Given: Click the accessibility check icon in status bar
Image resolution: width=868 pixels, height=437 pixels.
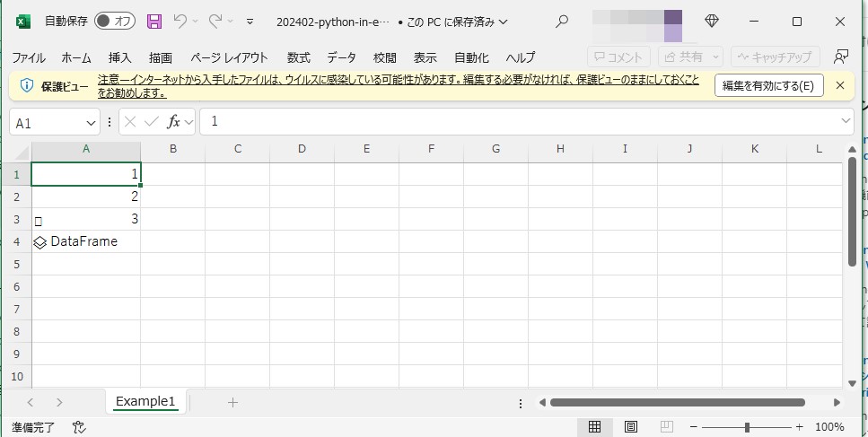Looking at the screenshot, I should pyautogui.click(x=78, y=427).
